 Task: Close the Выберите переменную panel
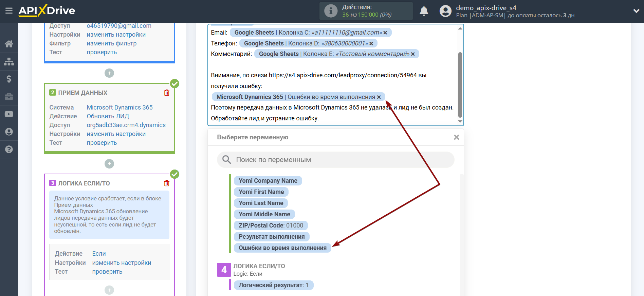tap(457, 137)
